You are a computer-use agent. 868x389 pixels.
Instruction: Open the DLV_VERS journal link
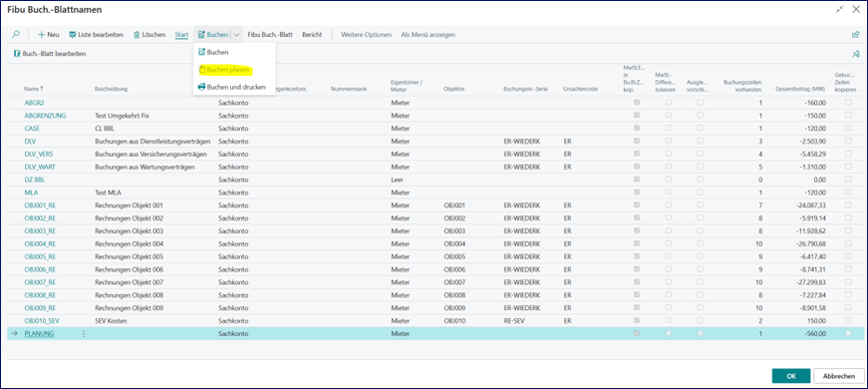tap(39, 154)
